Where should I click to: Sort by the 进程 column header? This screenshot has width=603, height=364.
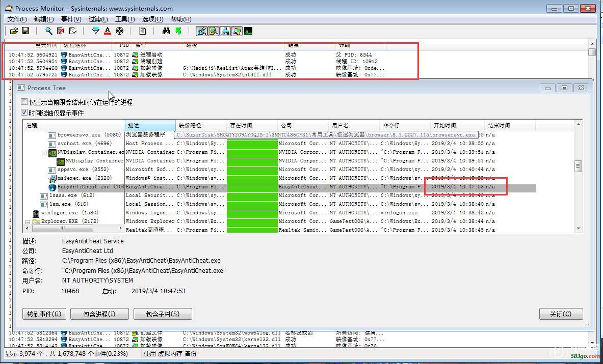tap(74, 125)
